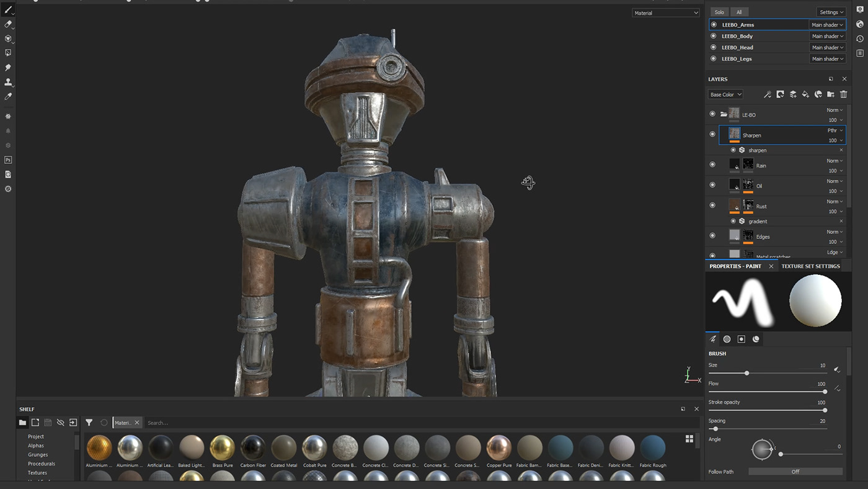Open display settings icon in right sidebar
The width and height of the screenshot is (868, 489).
(860, 9)
